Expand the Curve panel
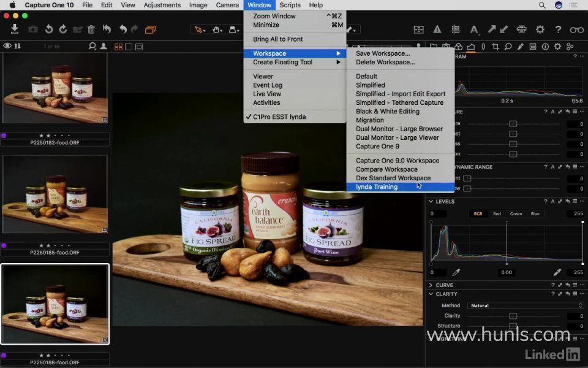Screen dimensions: 588x368 coord(431,285)
